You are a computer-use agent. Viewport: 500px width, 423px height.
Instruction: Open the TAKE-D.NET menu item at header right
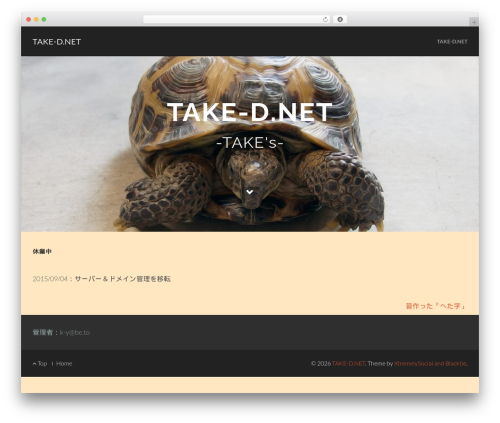tap(452, 42)
